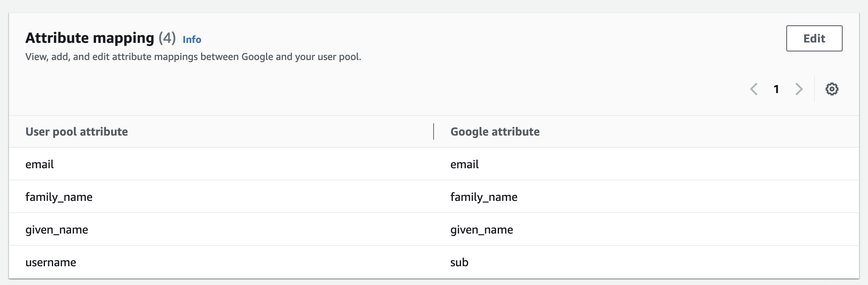The image size is (868, 285).
Task: Select the email user pool attribute cell
Action: [40, 164]
